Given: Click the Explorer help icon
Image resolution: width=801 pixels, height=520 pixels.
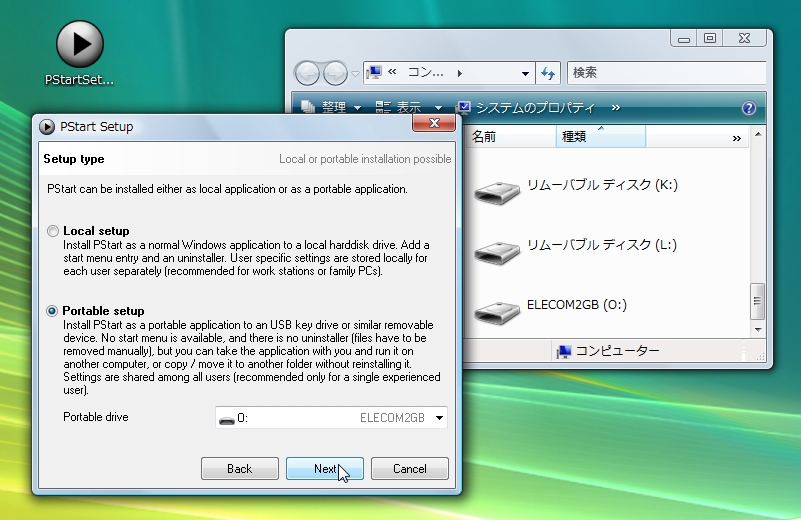Looking at the screenshot, I should [748, 108].
